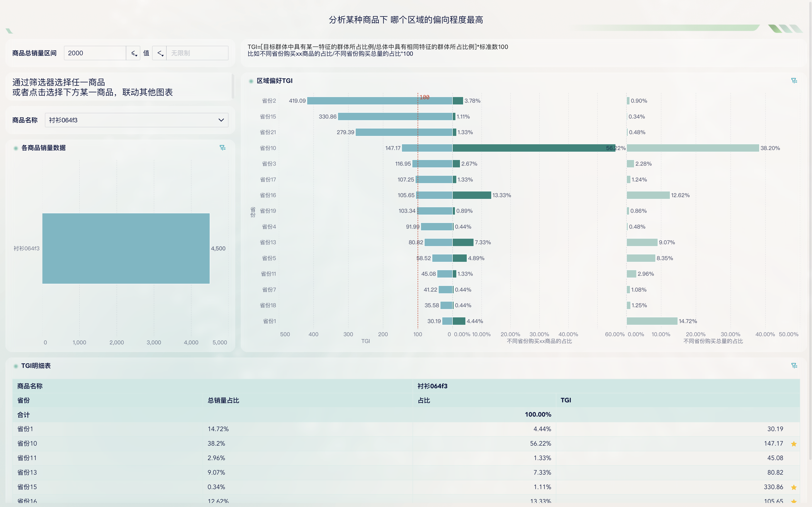
Task: Click the green indicator dot beside 区域偏好TGI title
Action: pyautogui.click(x=251, y=81)
